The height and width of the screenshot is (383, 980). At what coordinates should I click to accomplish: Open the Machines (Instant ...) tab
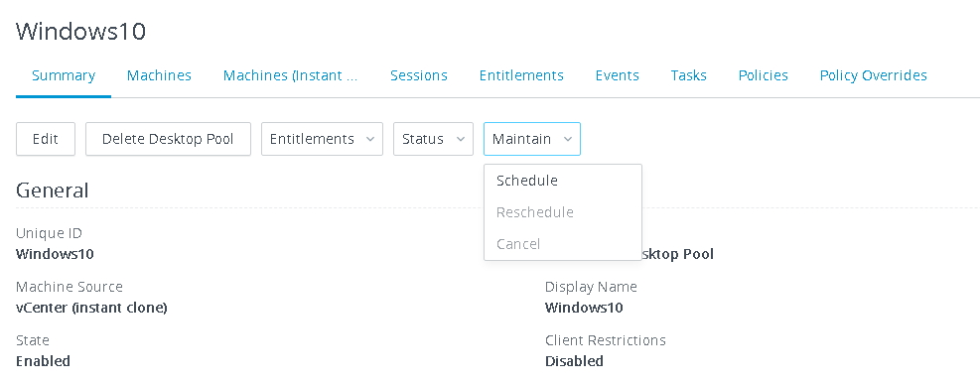tap(291, 75)
